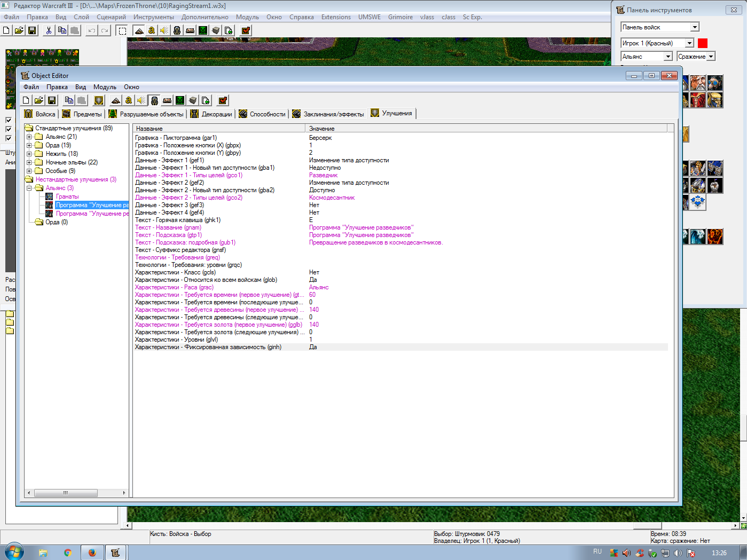Click the shield icon in Object Editor toolbar

click(99, 100)
